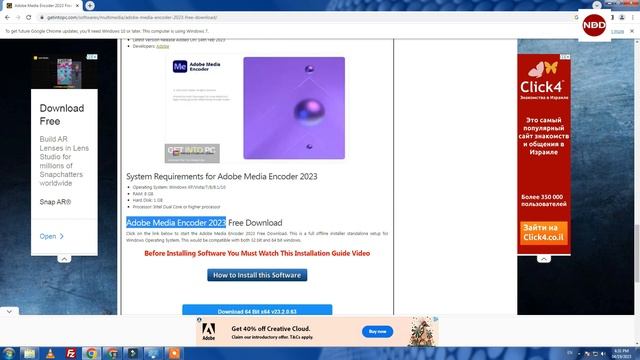Open AdChoices icon on bottom banner

tap(436, 319)
